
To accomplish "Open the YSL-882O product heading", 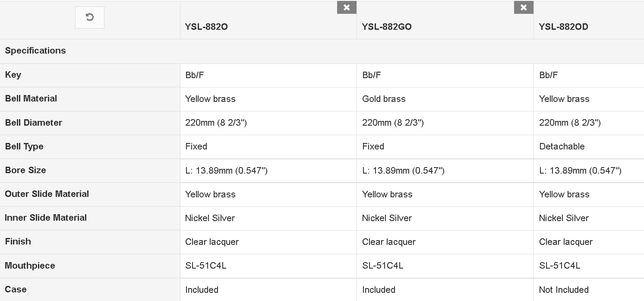I will (206, 27).
